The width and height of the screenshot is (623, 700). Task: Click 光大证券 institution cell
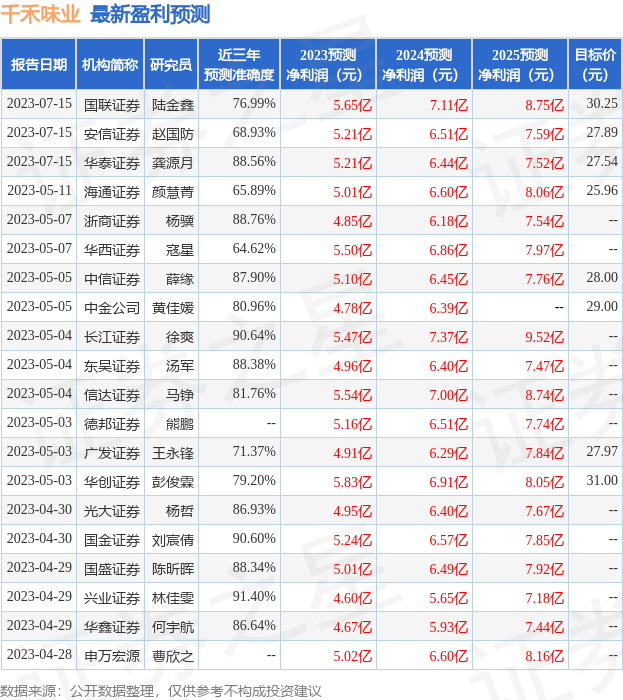point(112,511)
